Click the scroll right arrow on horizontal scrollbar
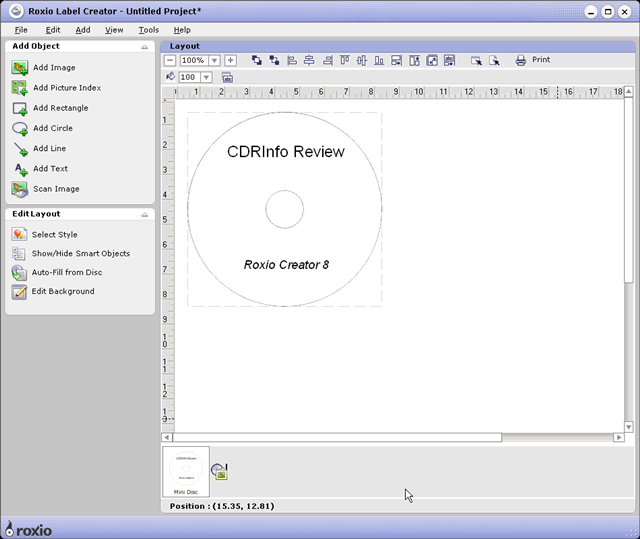The width and height of the screenshot is (640, 539). 619,437
